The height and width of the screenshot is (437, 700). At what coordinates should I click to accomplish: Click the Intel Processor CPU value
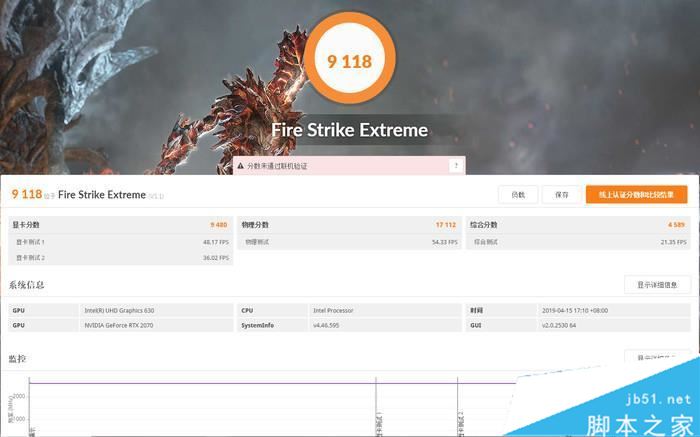[333, 310]
